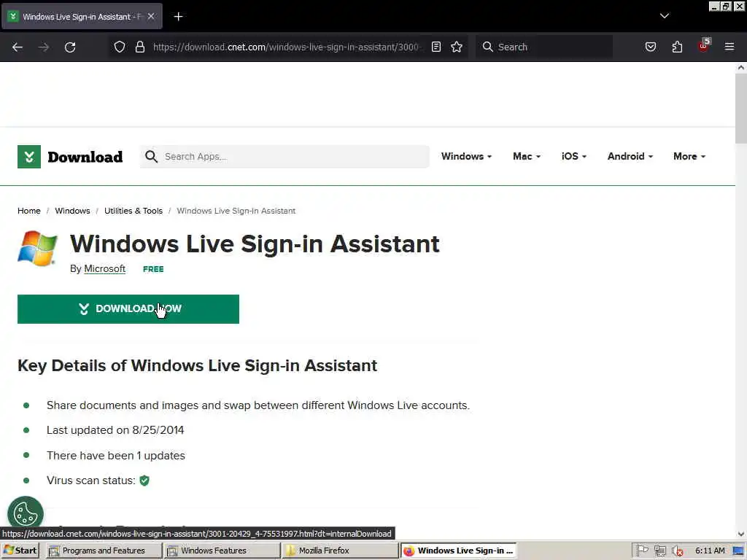Click the show desktop icon in the tray

pos(738,551)
